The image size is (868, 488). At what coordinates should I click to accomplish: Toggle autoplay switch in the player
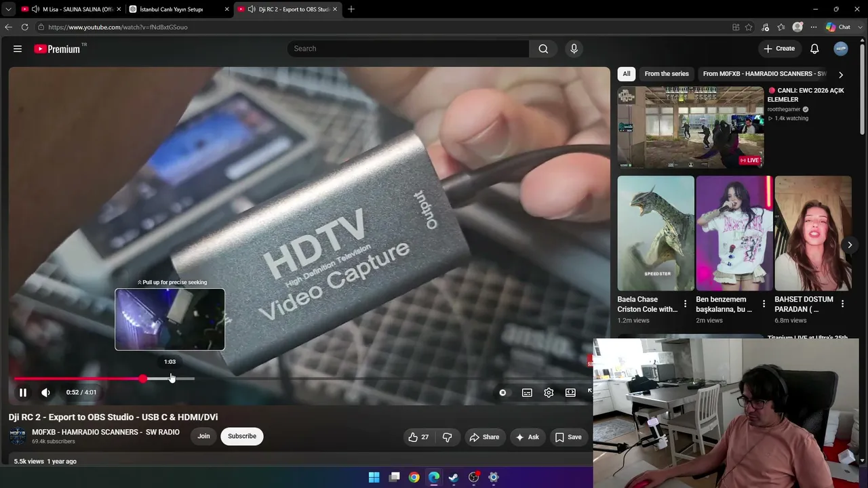(502, 392)
